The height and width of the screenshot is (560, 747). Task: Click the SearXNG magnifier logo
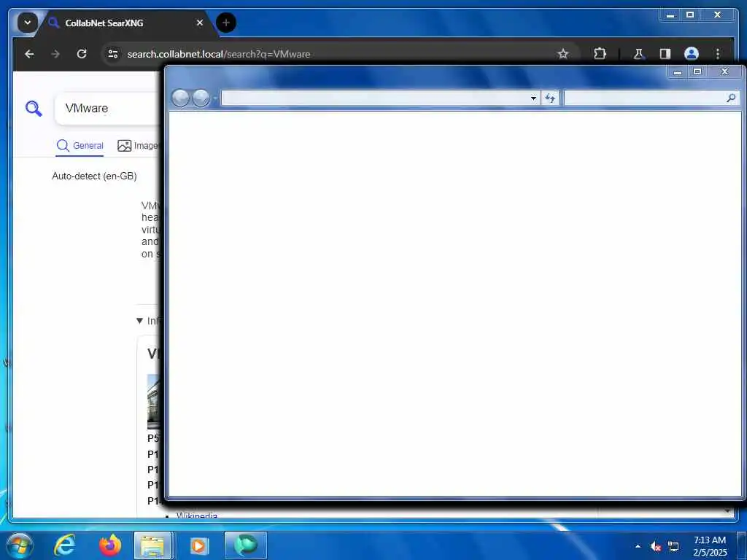[34, 109]
